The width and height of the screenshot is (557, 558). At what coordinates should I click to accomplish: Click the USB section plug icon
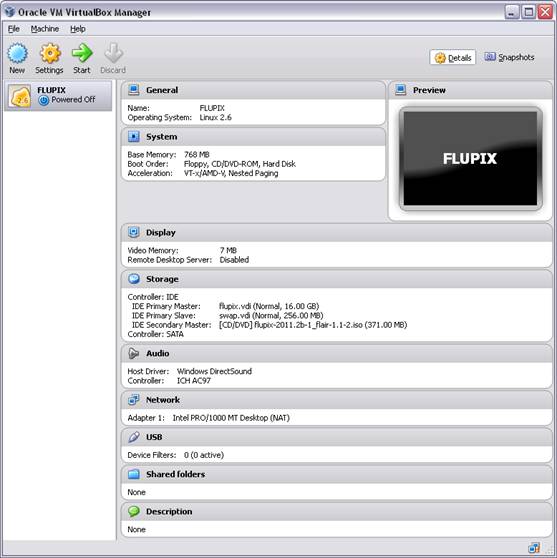pos(133,437)
